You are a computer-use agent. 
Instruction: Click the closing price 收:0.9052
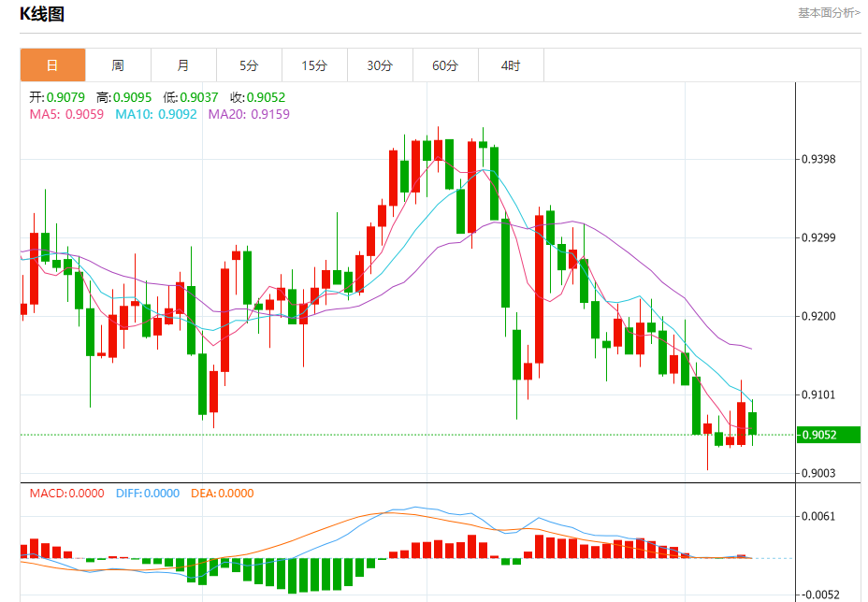258,97
